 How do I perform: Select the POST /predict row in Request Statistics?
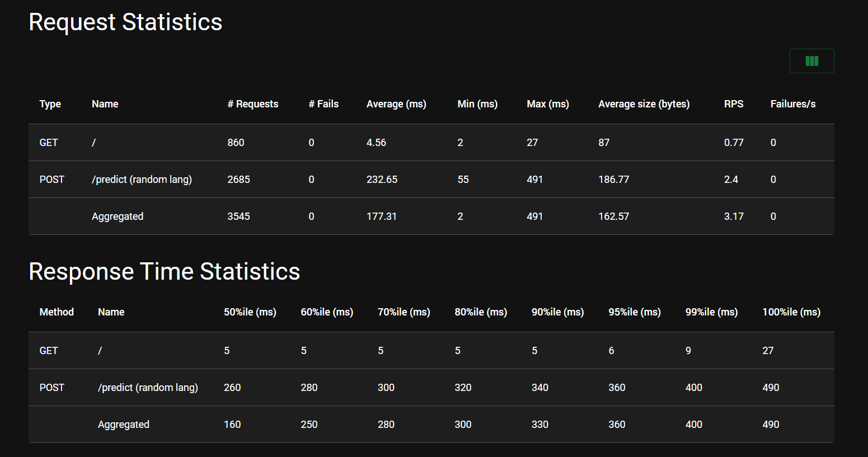point(431,180)
